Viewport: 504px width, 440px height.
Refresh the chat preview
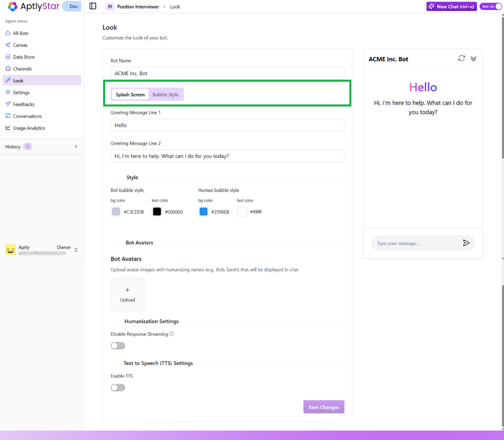462,59
